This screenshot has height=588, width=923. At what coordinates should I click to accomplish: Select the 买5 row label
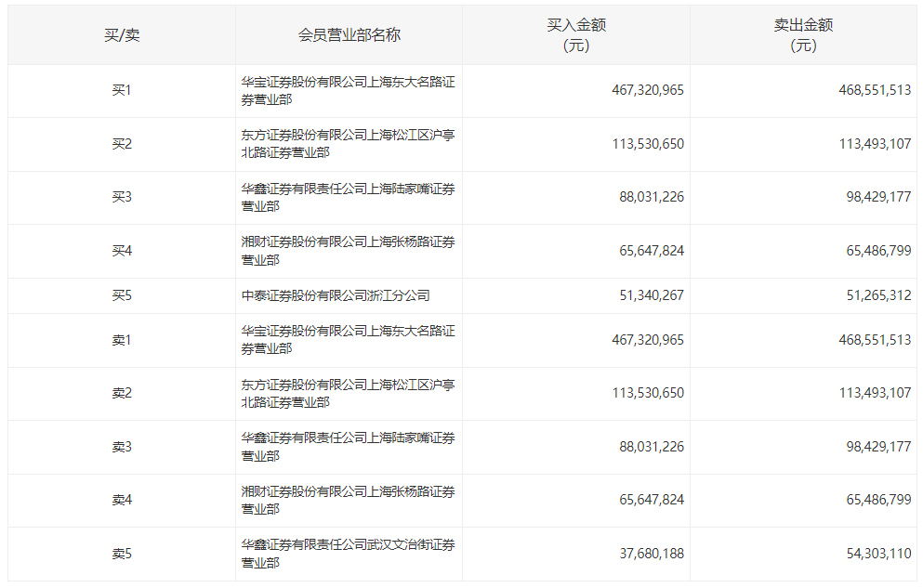click(x=122, y=296)
